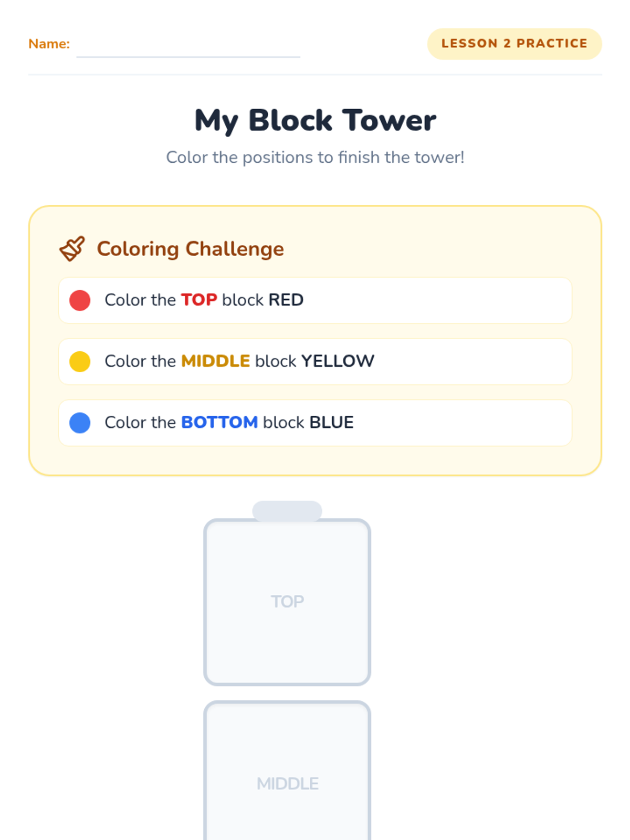Select the red color dot
This screenshot has width=630, height=840.
(80, 300)
